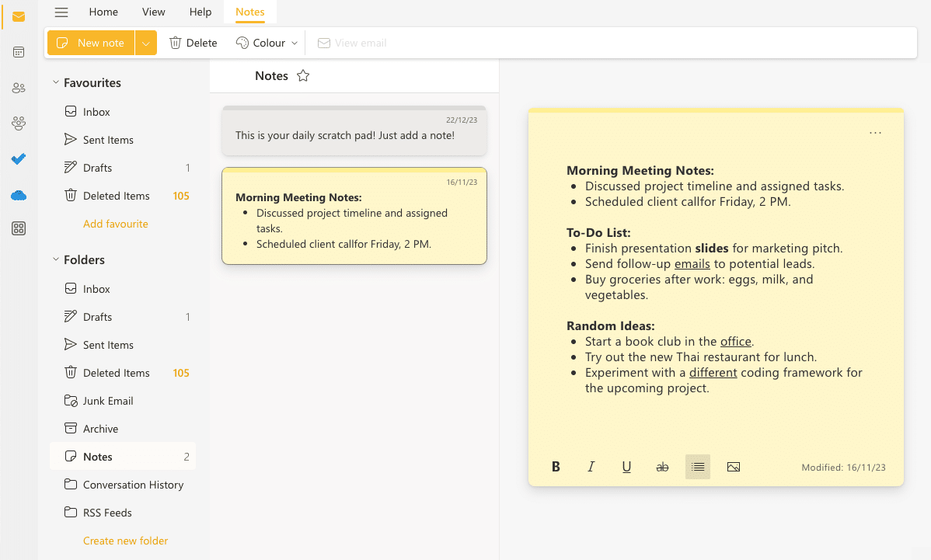Toggle the hamburger navigation pane button
The image size is (931, 560).
[61, 12]
